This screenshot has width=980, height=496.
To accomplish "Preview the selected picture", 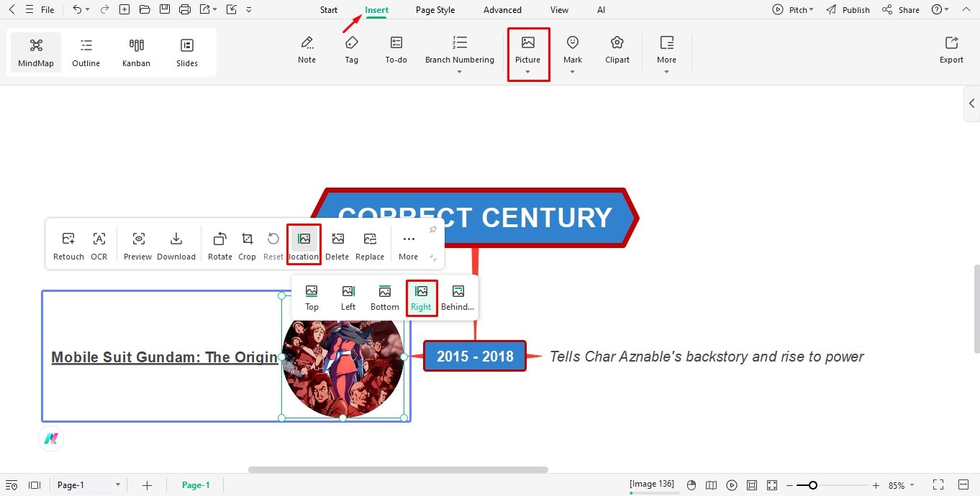I will [138, 247].
